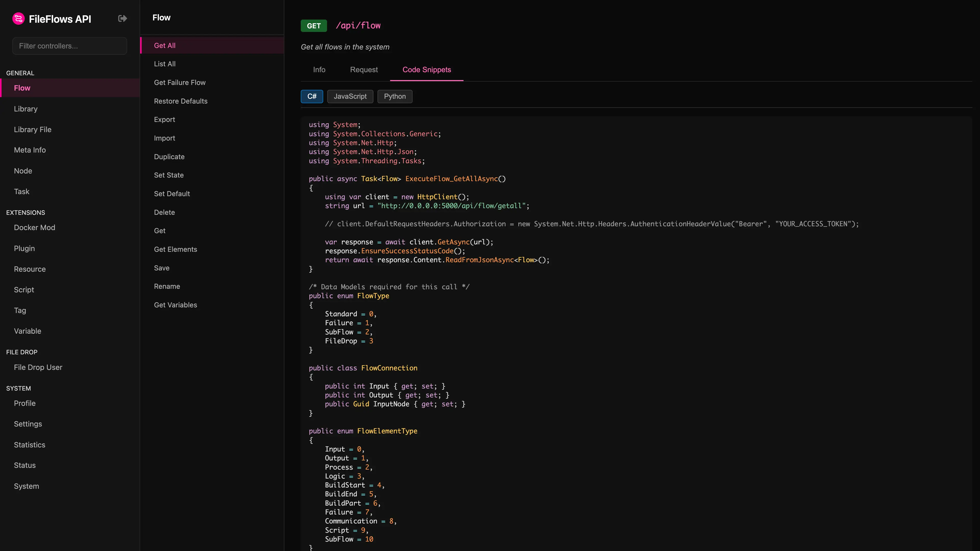Click the FileFlows logo icon
The width and height of the screenshot is (980, 551).
18,19
